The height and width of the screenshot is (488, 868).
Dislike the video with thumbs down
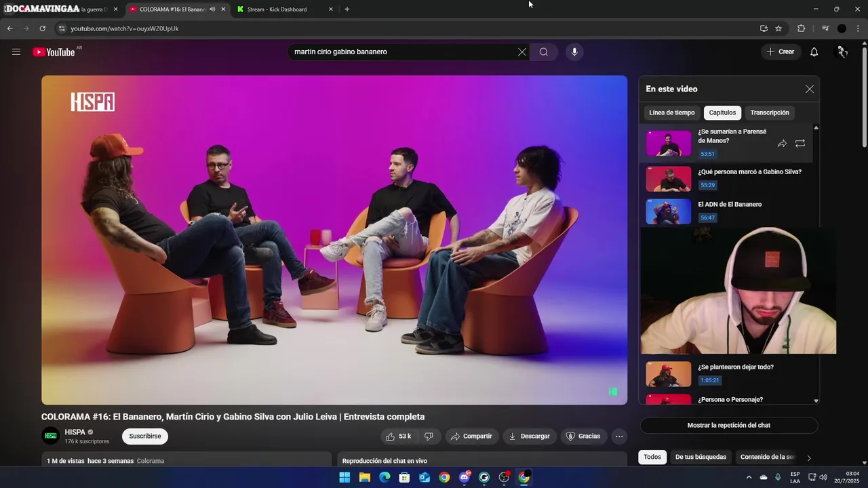point(429,436)
